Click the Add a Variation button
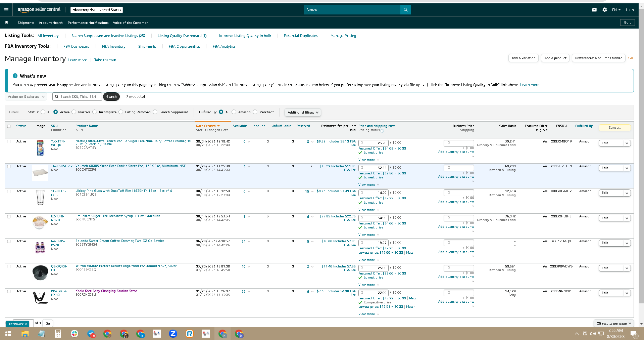This screenshot has width=644, height=340. tap(523, 58)
